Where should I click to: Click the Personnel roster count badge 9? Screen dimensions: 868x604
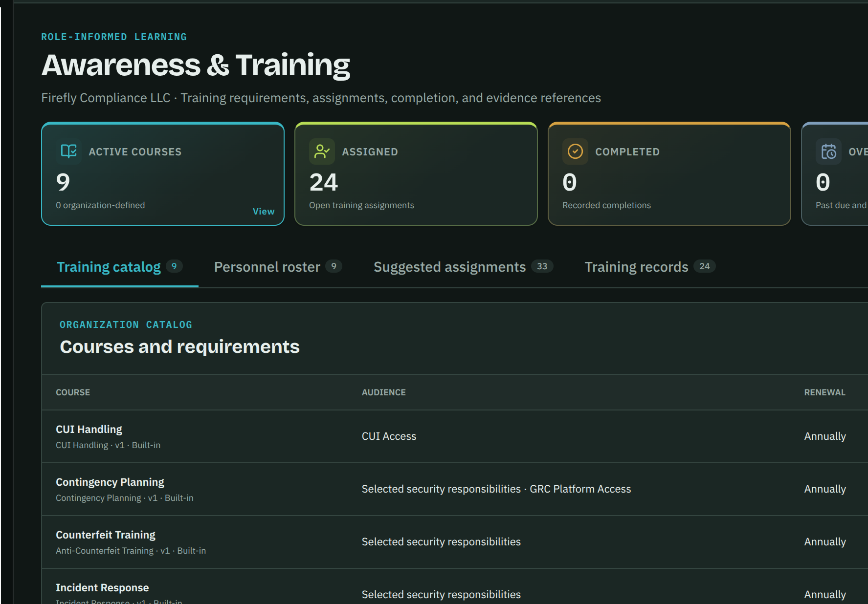[334, 266]
